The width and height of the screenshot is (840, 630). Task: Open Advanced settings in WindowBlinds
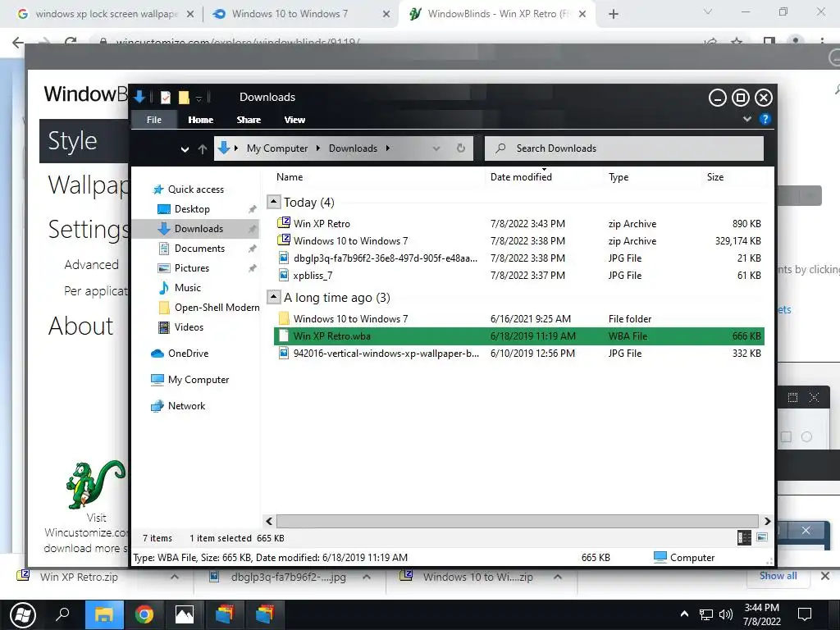(x=92, y=265)
